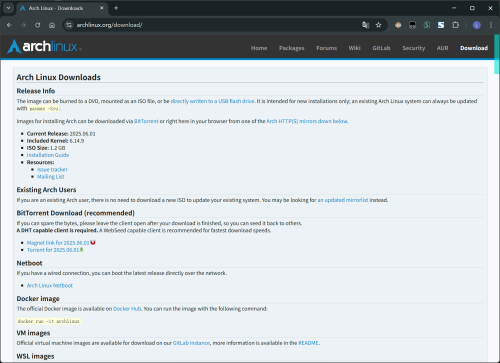Click the Arch Linux logo
This screenshot has width=500, height=363.
(x=44, y=46)
